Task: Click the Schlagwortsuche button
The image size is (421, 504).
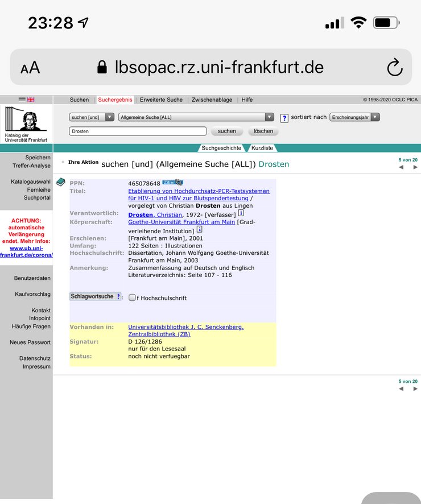Action: point(96,296)
